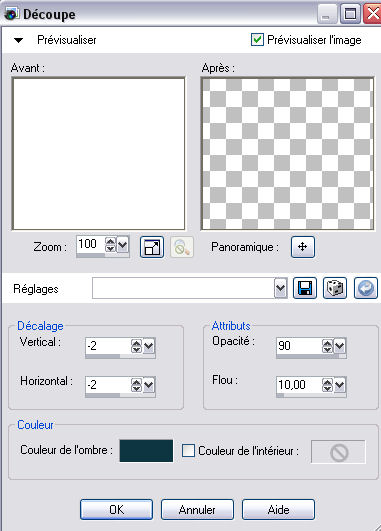Viewport: 381px width, 531px height.
Task: Click the Opacité slider bar under 90
Action: point(311,356)
